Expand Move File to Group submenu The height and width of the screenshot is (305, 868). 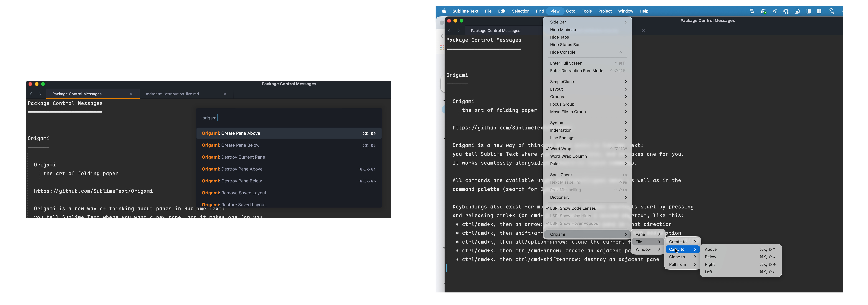[x=587, y=112]
